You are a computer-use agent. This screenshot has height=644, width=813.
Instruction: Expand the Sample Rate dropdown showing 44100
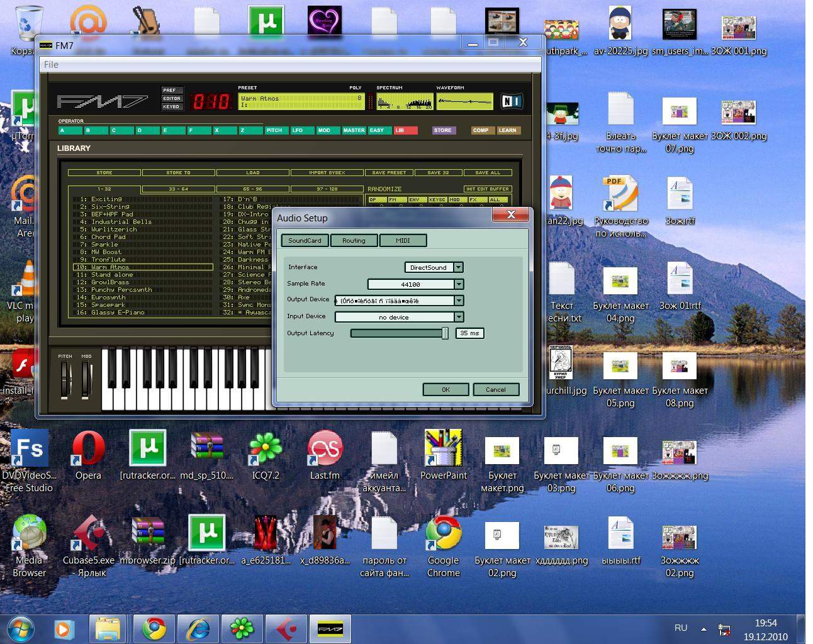pyautogui.click(x=415, y=284)
